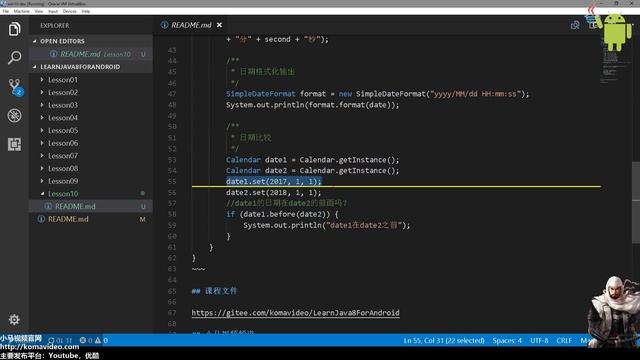Open the Search view in activity bar
The width and height of the screenshot is (640, 360).
click(14, 58)
